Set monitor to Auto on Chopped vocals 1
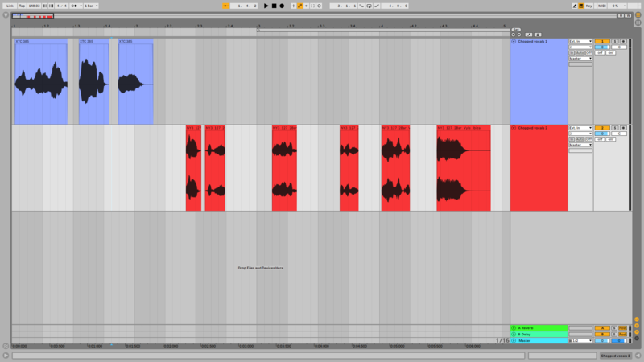Image resolution: width=644 pixels, height=362 pixels. (x=580, y=53)
